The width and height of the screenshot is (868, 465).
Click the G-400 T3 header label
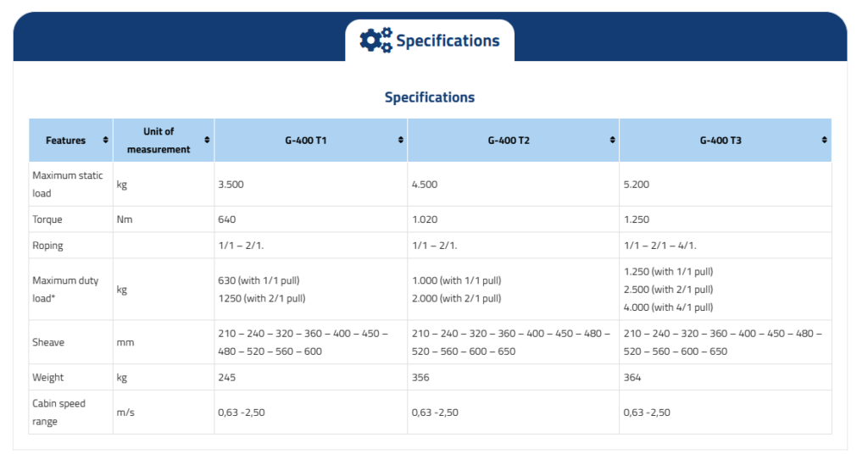pos(721,141)
